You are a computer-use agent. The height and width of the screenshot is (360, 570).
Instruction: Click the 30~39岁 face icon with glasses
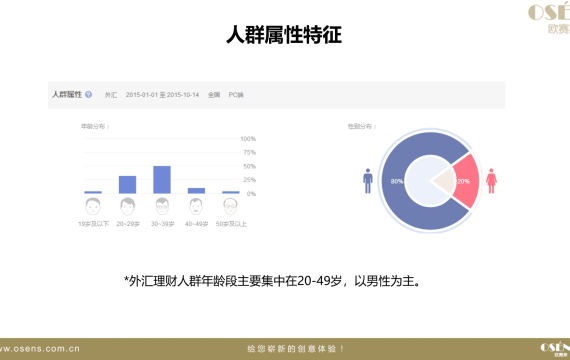click(162, 207)
